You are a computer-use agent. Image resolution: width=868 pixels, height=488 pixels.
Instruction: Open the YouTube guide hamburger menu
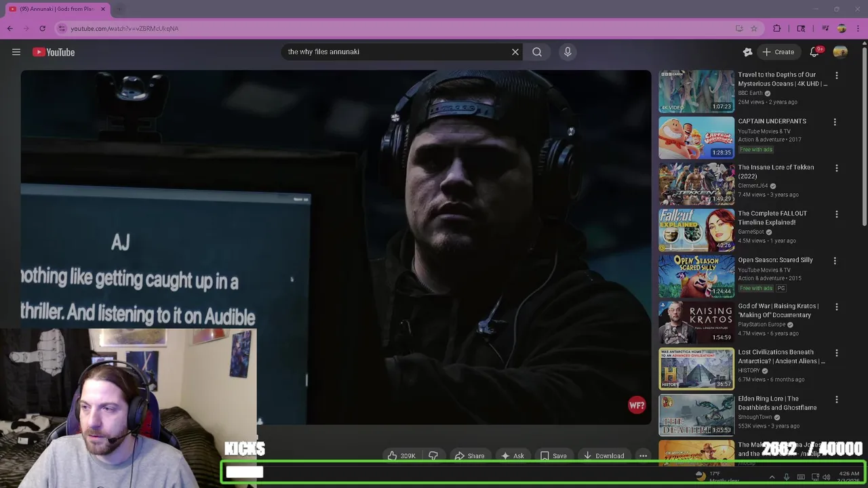[x=16, y=52]
